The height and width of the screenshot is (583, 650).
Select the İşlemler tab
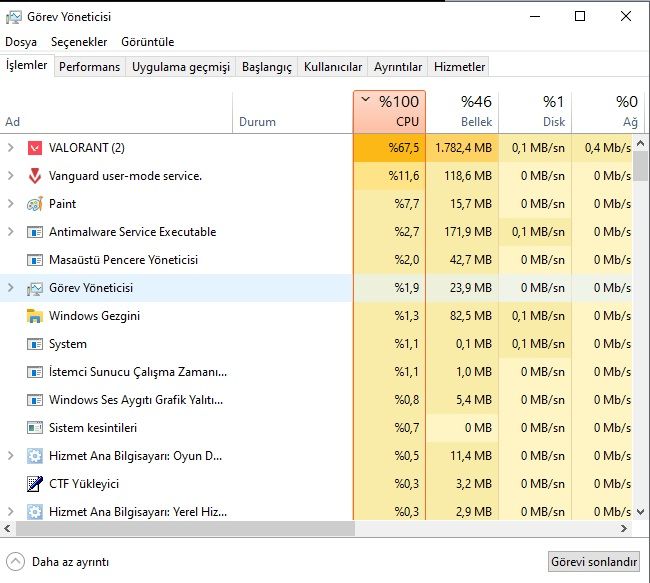27,65
